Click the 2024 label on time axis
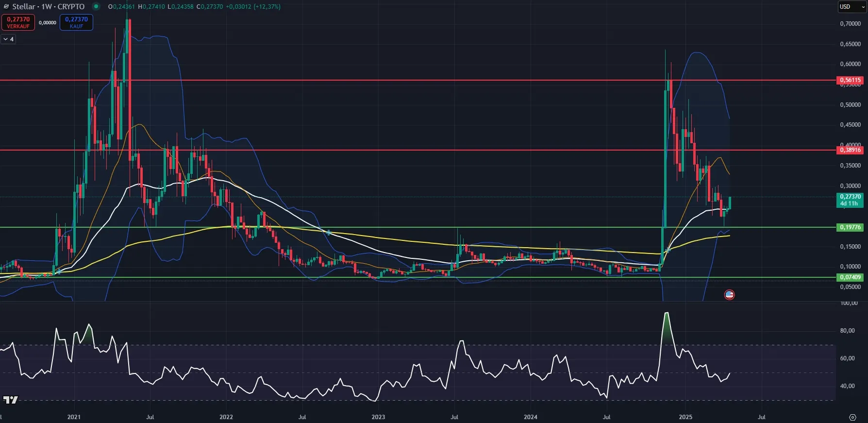The image size is (868, 423). tap(531, 417)
